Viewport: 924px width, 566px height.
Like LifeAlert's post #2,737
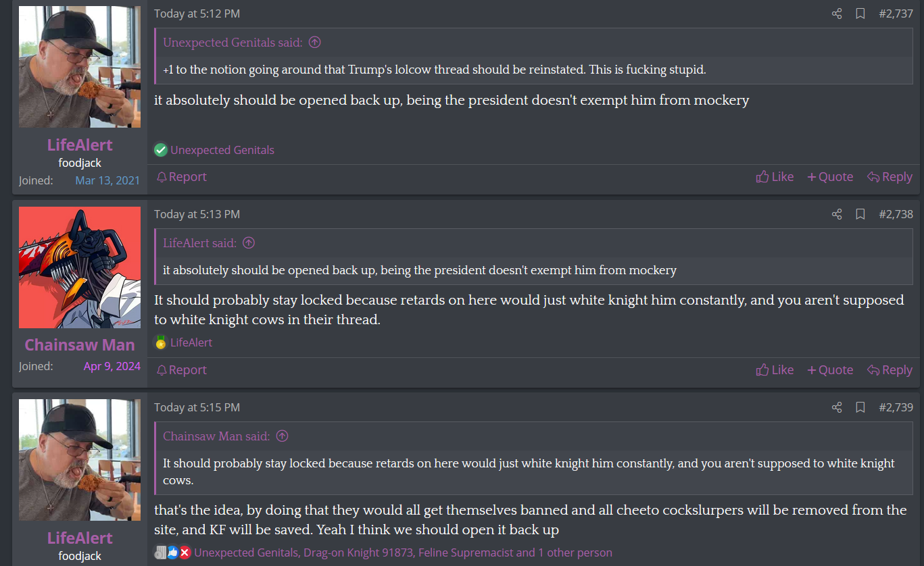[x=775, y=177]
